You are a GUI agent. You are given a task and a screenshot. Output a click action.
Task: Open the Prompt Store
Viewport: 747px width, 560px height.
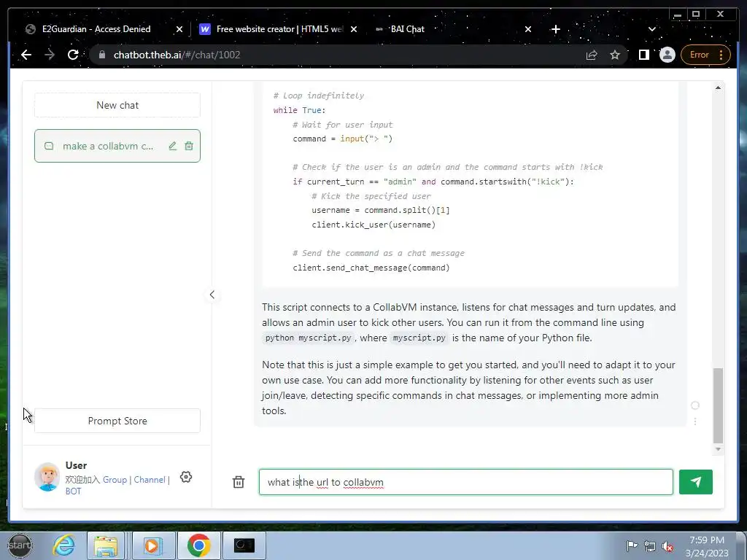tap(117, 421)
